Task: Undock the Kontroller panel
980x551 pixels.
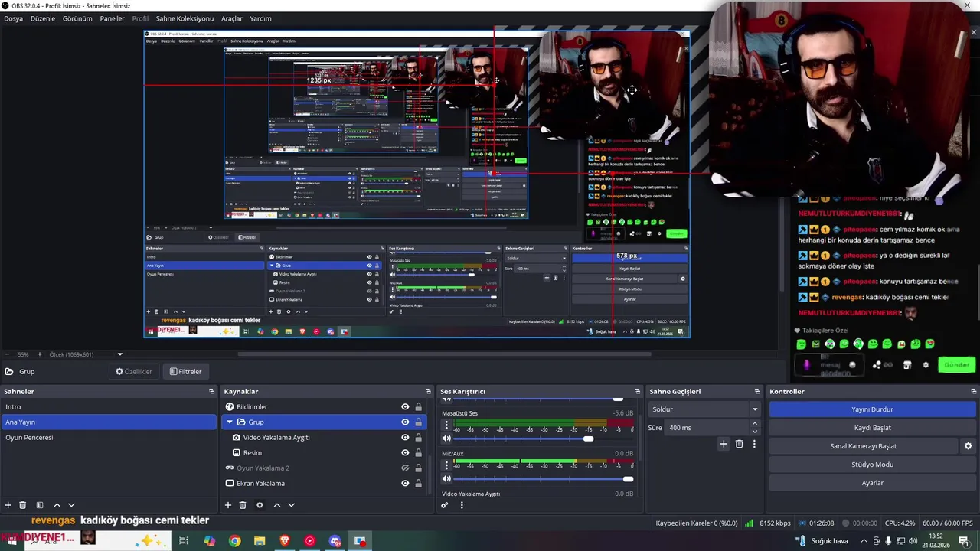Action: tap(972, 392)
